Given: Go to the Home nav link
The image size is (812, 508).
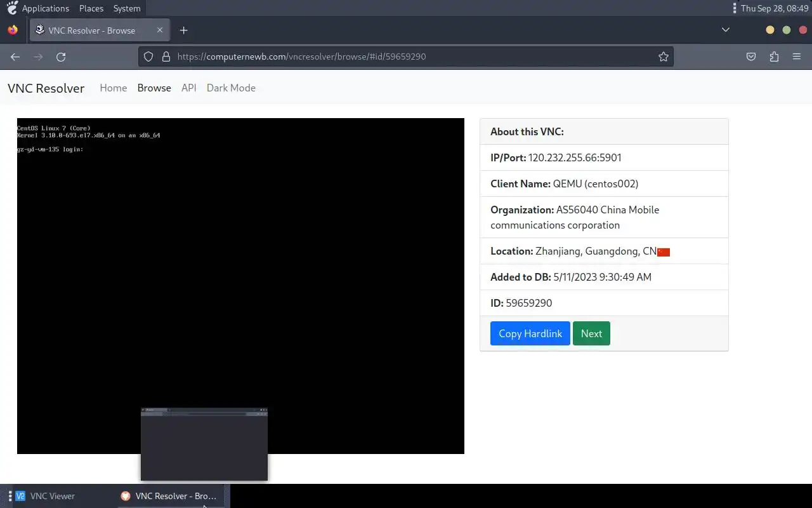Looking at the screenshot, I should pyautogui.click(x=114, y=88).
